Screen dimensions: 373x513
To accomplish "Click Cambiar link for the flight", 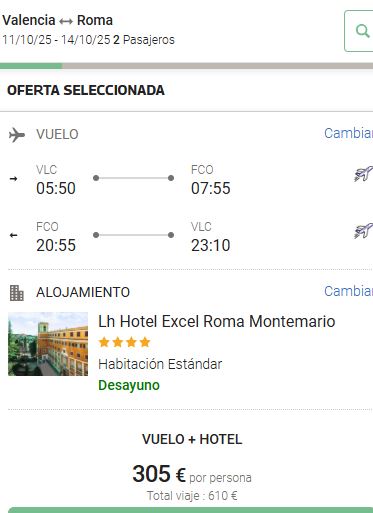I will tap(348, 133).
